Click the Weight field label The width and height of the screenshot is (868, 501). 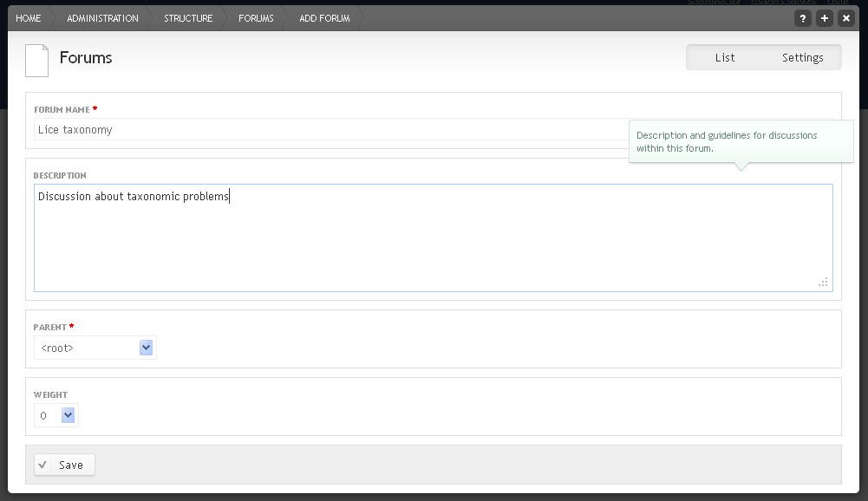point(50,394)
